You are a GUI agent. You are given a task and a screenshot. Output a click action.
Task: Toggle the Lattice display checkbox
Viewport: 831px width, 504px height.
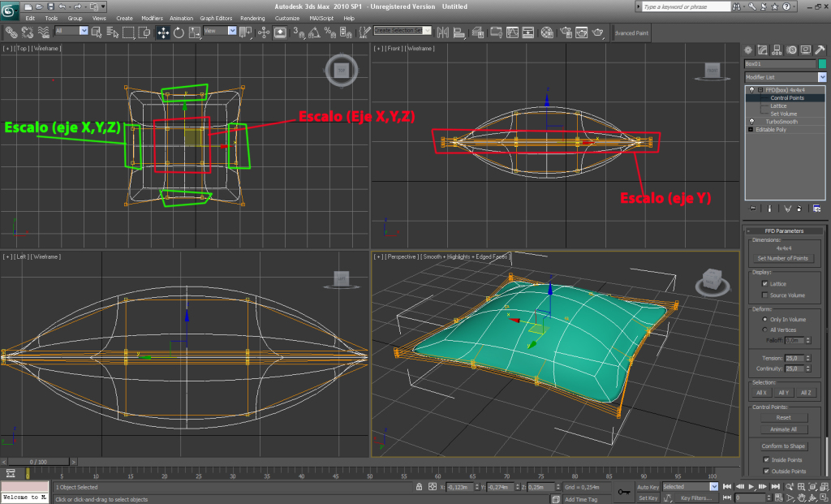[764, 284]
